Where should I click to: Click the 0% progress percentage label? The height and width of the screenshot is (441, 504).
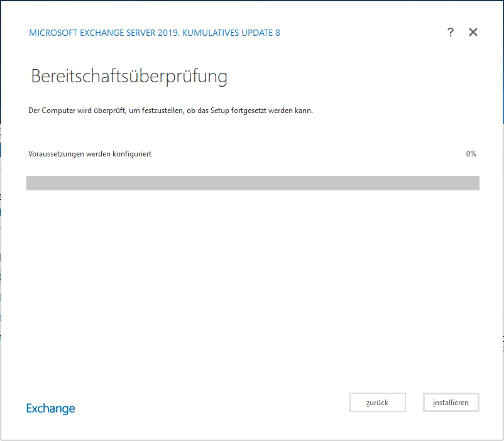tap(471, 154)
